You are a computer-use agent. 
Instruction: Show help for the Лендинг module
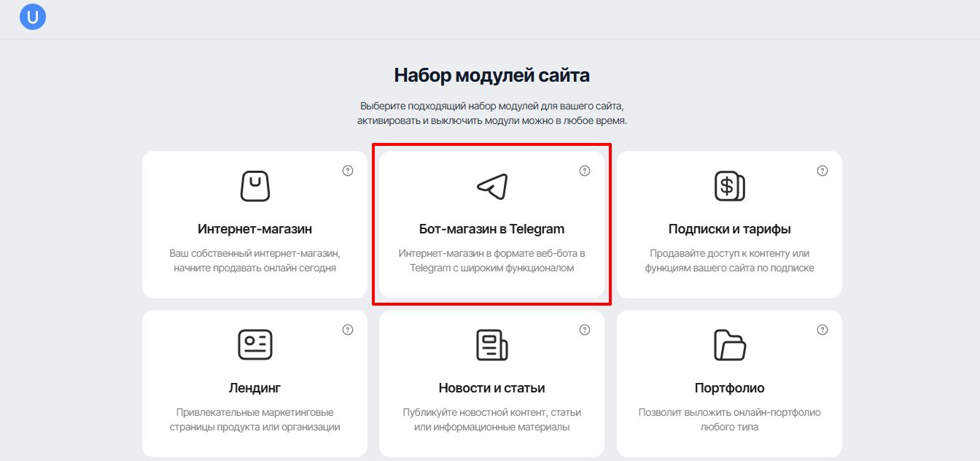point(348,330)
